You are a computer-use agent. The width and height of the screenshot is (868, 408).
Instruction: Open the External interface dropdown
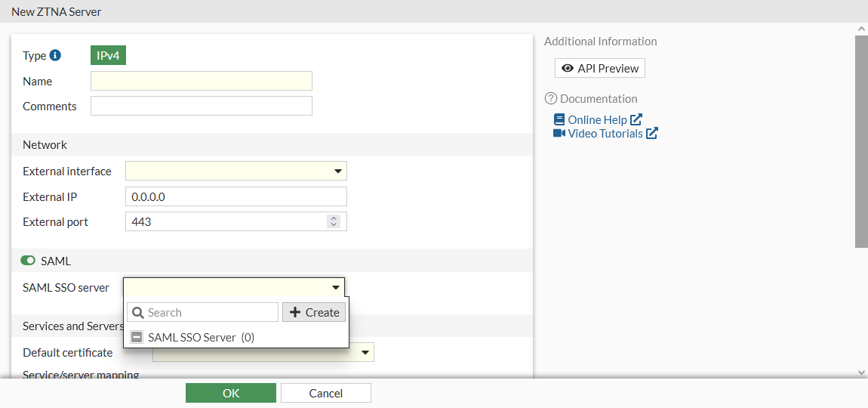tap(235, 171)
